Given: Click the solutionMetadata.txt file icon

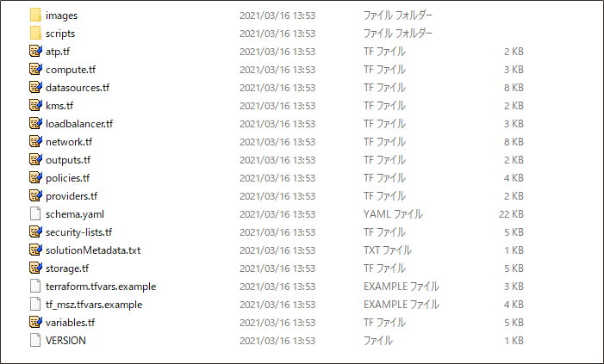Looking at the screenshot, I should tap(35, 250).
